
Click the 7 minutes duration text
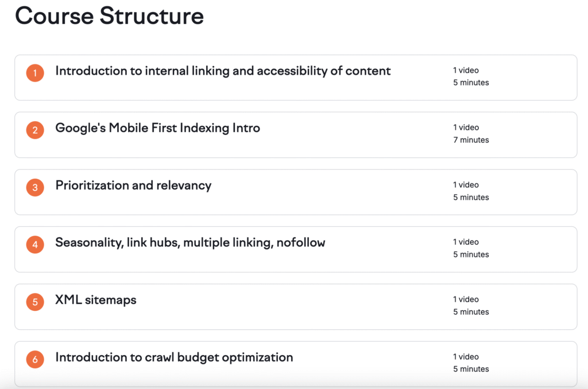click(x=471, y=140)
